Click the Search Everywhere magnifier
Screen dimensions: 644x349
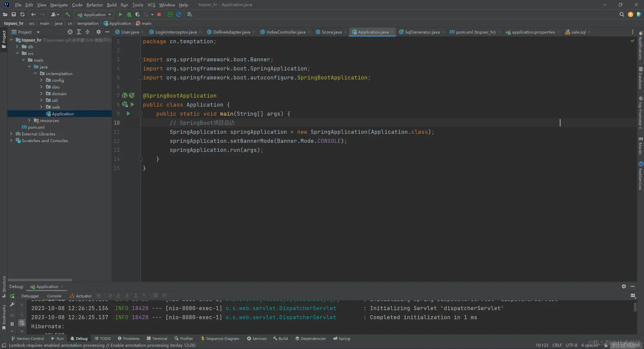coord(622,14)
